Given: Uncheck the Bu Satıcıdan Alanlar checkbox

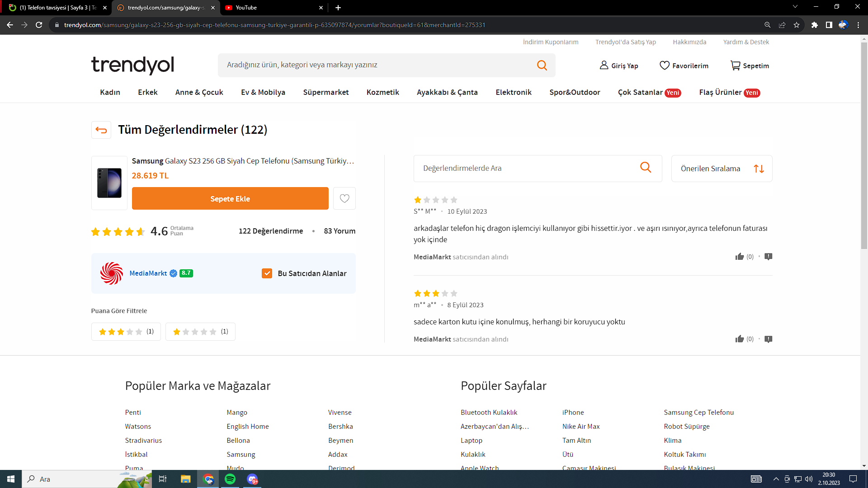Looking at the screenshot, I should [x=267, y=273].
